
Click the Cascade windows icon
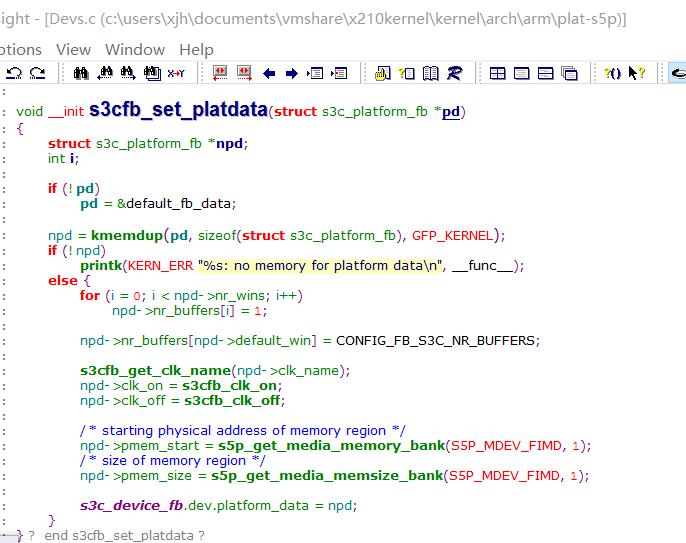[569, 73]
